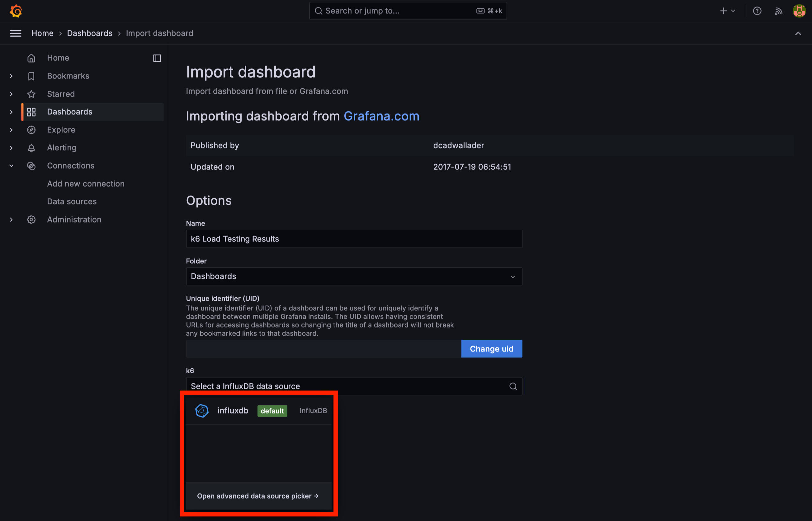Open the news feed RSS icon
Viewport: 812px width, 521px height.
pyautogui.click(x=778, y=11)
